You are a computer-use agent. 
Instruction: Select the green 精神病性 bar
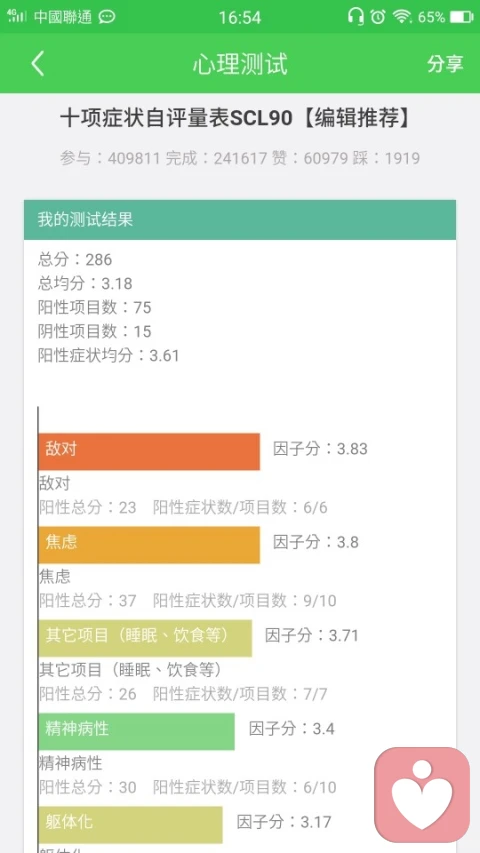coord(137,732)
